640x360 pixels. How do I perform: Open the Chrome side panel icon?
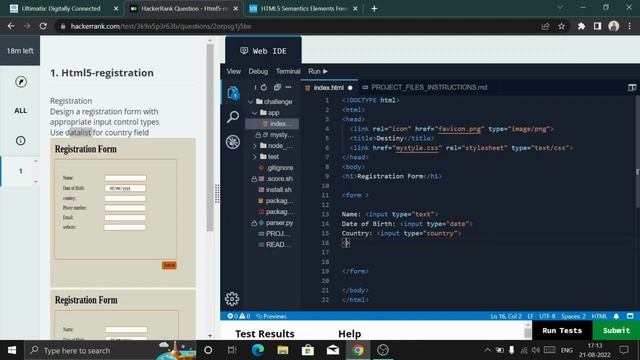597,26
